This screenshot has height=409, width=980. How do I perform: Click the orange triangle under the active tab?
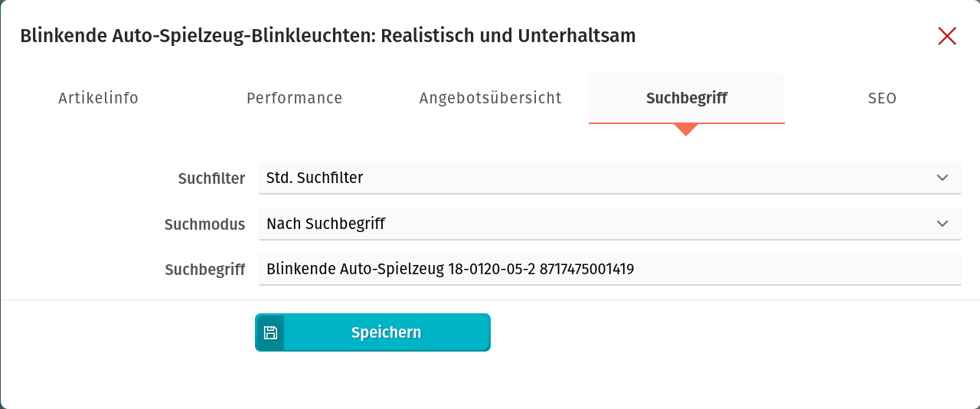[686, 129]
